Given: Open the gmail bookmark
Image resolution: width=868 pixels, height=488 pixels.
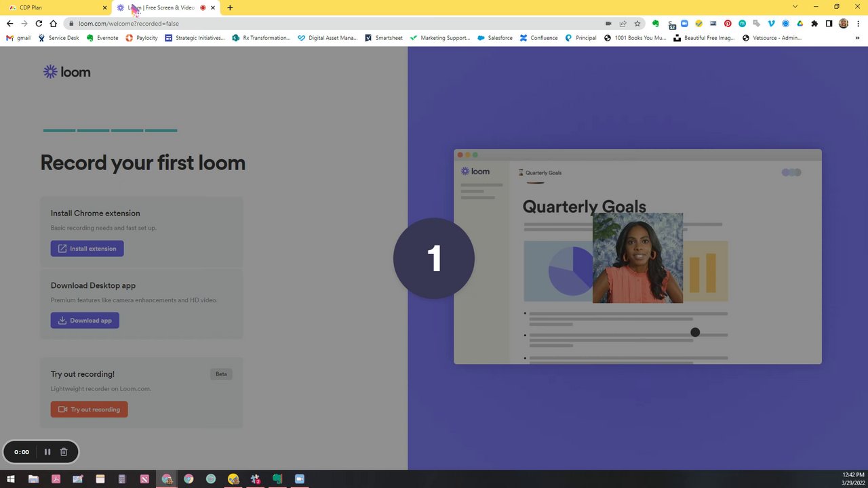Looking at the screenshot, I should coord(18,38).
